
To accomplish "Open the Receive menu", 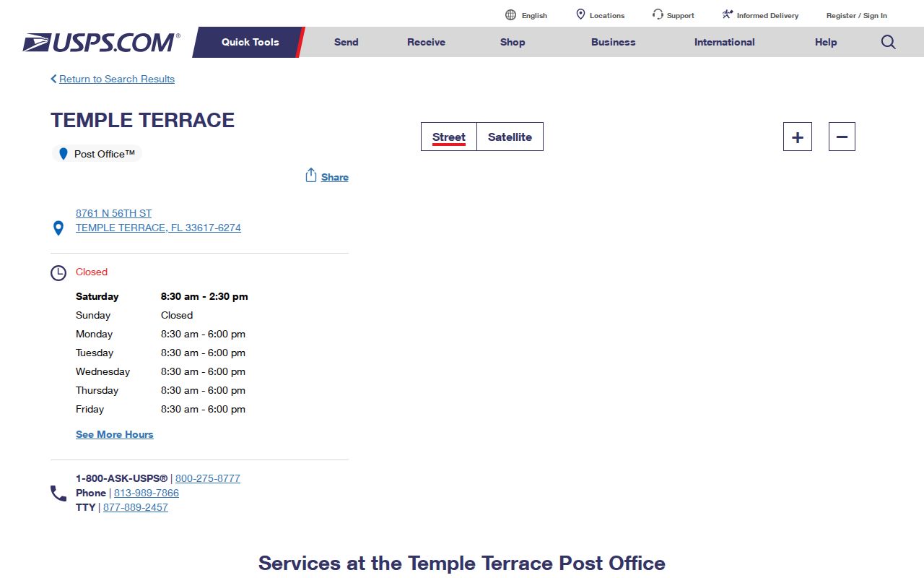I will pyautogui.click(x=426, y=42).
